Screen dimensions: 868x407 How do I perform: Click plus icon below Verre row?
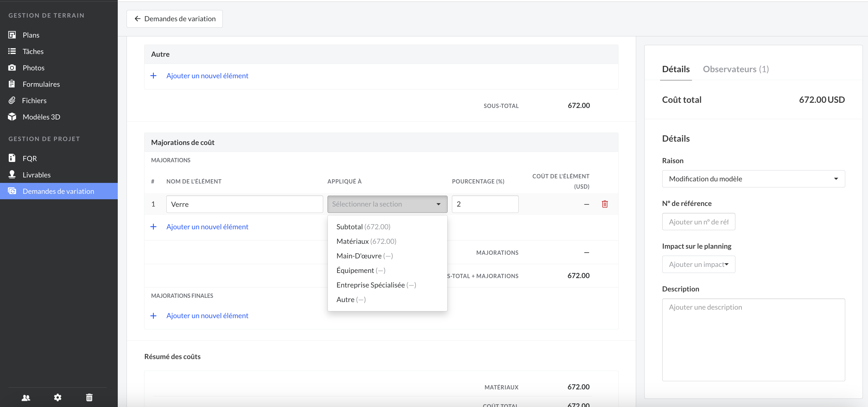153,227
